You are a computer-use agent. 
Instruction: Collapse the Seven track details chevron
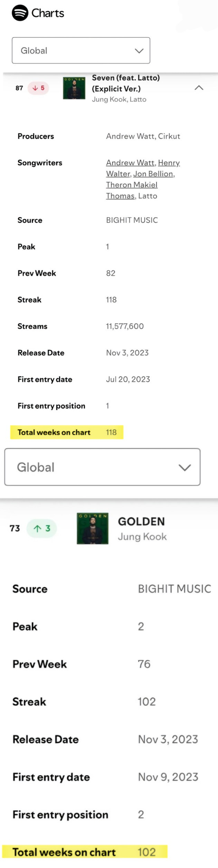click(199, 88)
